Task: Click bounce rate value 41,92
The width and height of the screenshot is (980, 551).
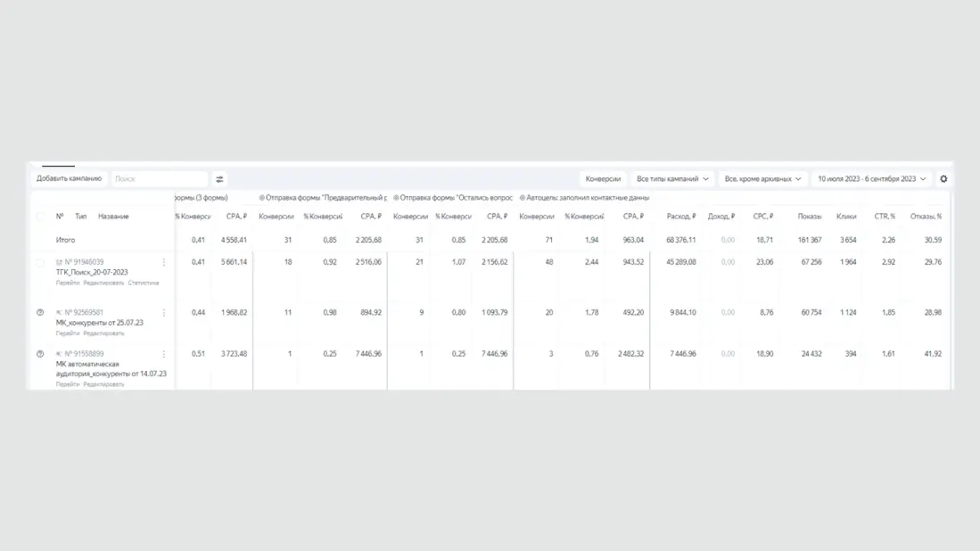Action: coord(933,354)
